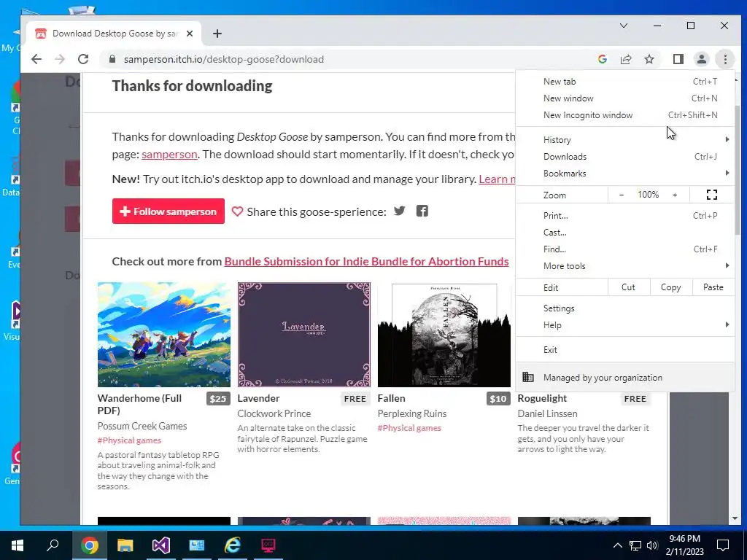This screenshot has width=747, height=560.
Task: Open the Chrome profile avatar
Action: (x=701, y=59)
